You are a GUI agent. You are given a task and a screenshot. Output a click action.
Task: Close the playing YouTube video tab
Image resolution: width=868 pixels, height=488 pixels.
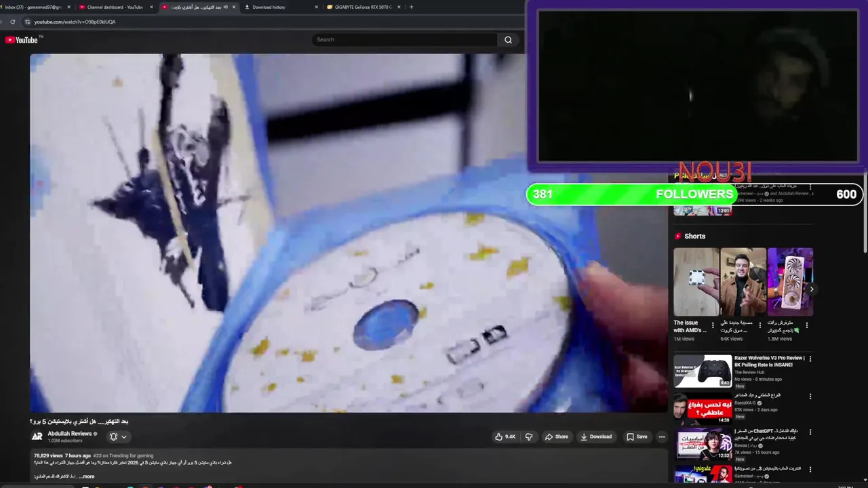pyautogui.click(x=234, y=7)
